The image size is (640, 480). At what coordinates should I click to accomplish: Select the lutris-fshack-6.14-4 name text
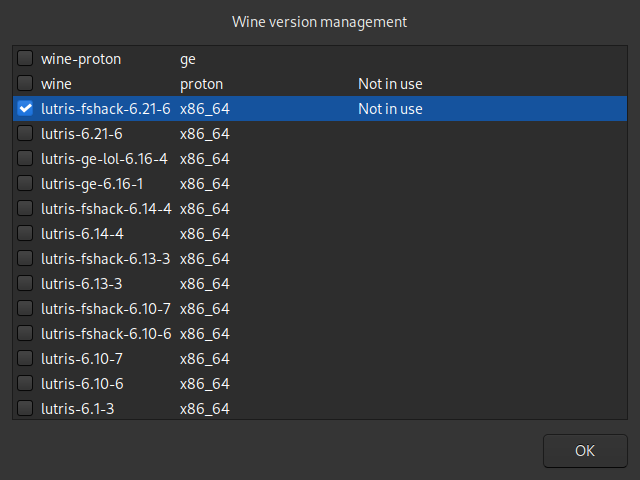coord(106,209)
